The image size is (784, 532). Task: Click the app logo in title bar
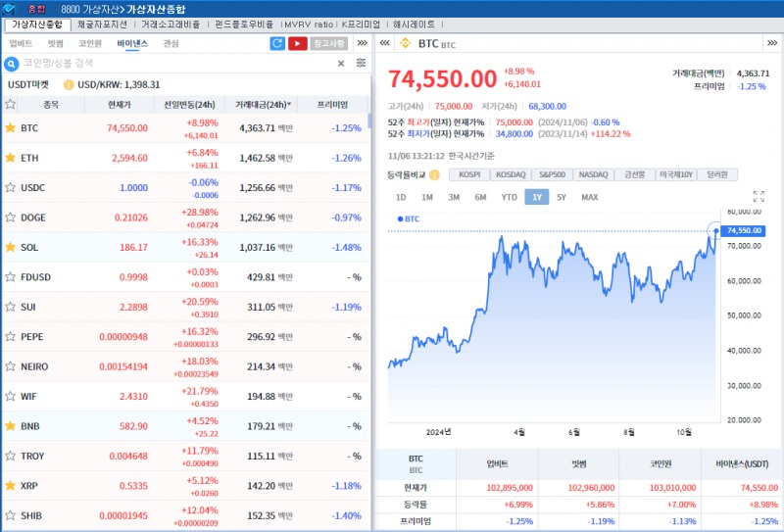[x=9, y=9]
